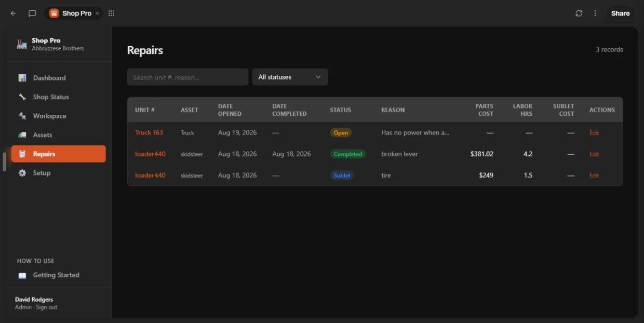The width and height of the screenshot is (644, 323).
Task: Click the $249 parts cost cell
Action: click(486, 175)
